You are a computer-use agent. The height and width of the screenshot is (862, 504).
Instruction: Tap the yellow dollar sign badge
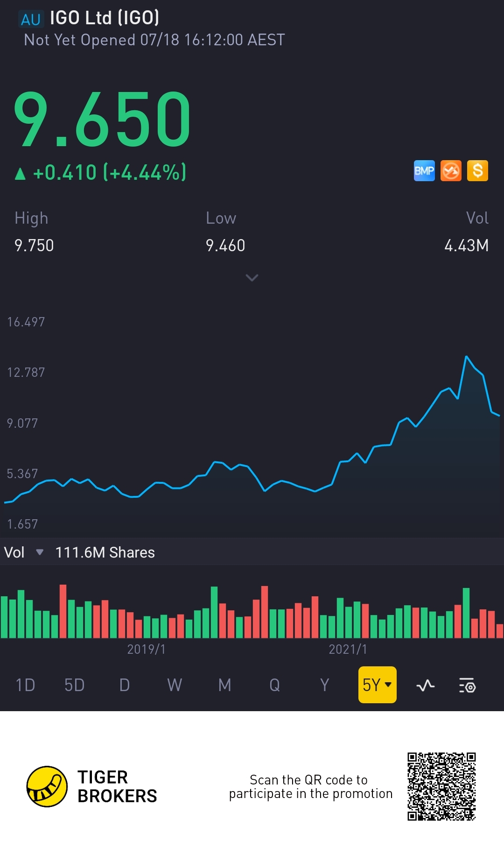pyautogui.click(x=477, y=171)
